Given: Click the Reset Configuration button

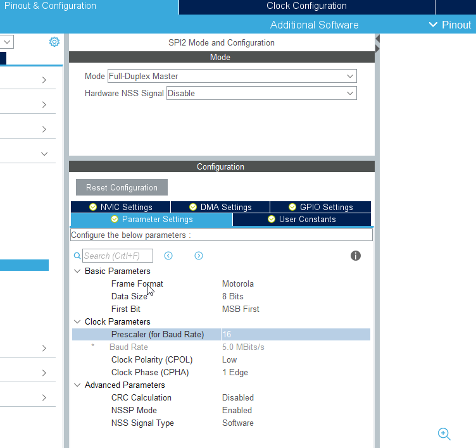Looking at the screenshot, I should [122, 187].
